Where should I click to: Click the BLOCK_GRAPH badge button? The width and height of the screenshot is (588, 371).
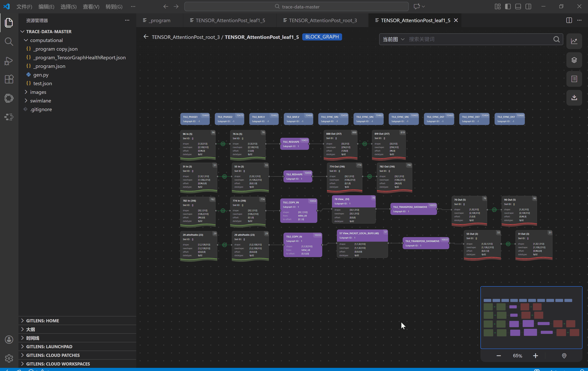[322, 37]
